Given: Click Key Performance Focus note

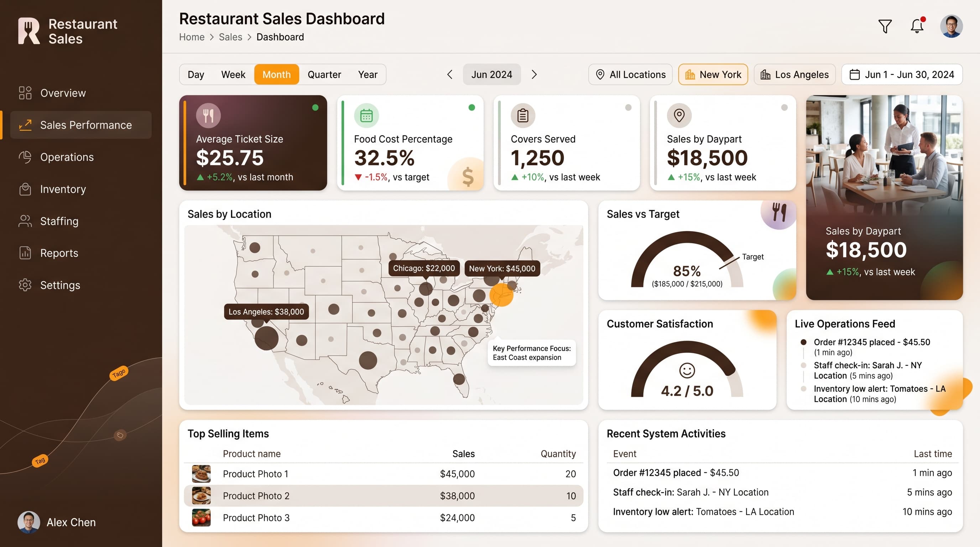Looking at the screenshot, I should click(531, 353).
